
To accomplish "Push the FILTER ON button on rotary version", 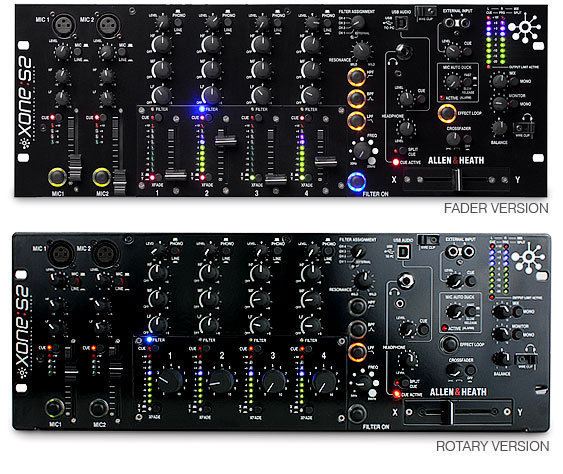I will [357, 413].
